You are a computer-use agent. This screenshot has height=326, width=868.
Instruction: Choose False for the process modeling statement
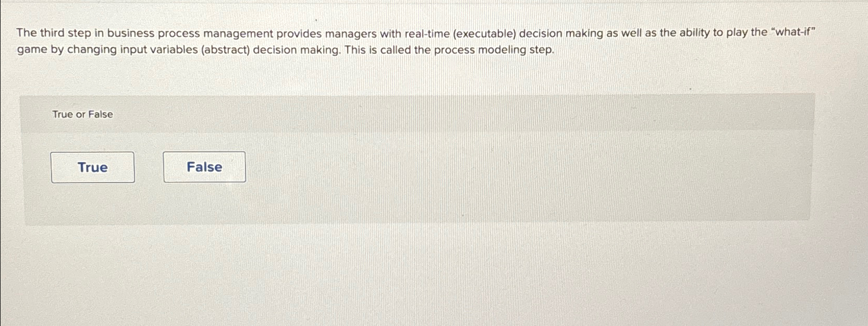(x=204, y=166)
